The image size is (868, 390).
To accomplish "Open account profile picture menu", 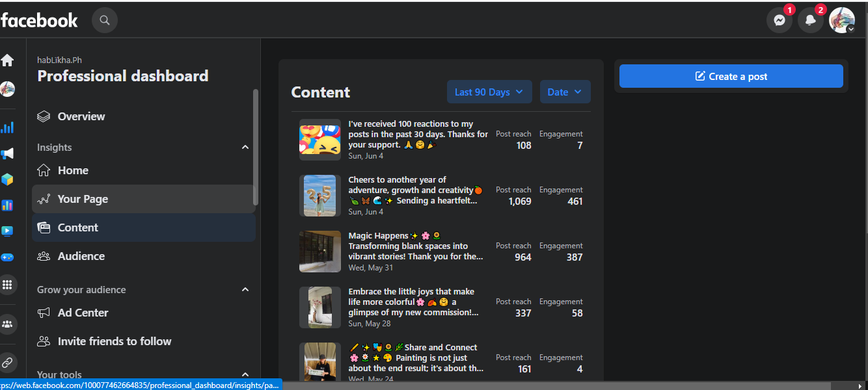I will coord(842,20).
